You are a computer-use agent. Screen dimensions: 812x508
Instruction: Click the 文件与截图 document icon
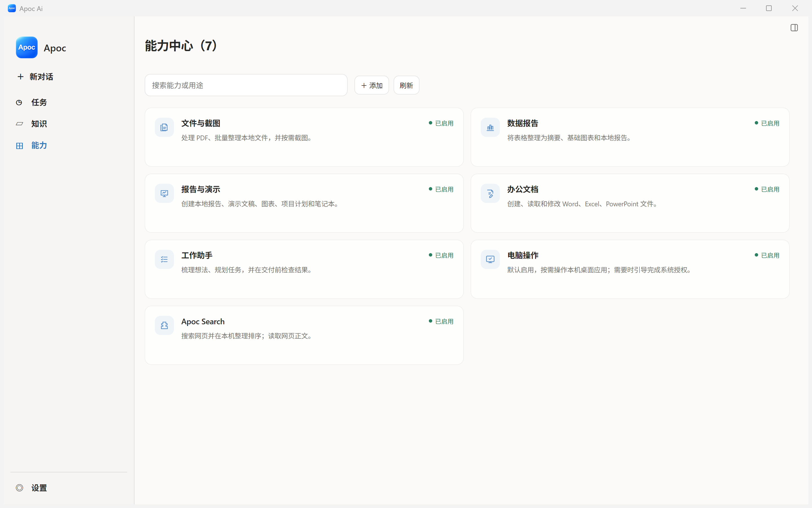[164, 127]
